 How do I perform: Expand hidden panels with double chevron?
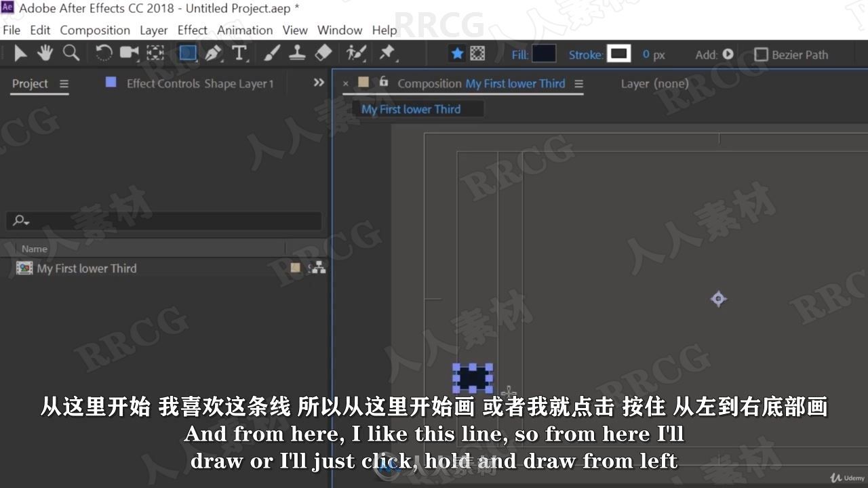tap(319, 83)
